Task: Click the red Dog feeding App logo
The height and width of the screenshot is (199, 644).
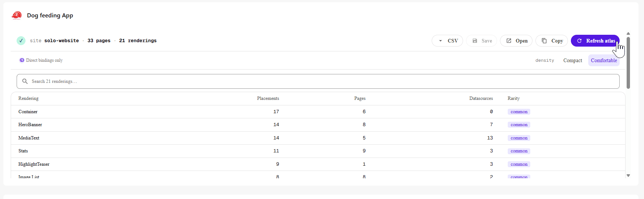Action: tap(17, 15)
